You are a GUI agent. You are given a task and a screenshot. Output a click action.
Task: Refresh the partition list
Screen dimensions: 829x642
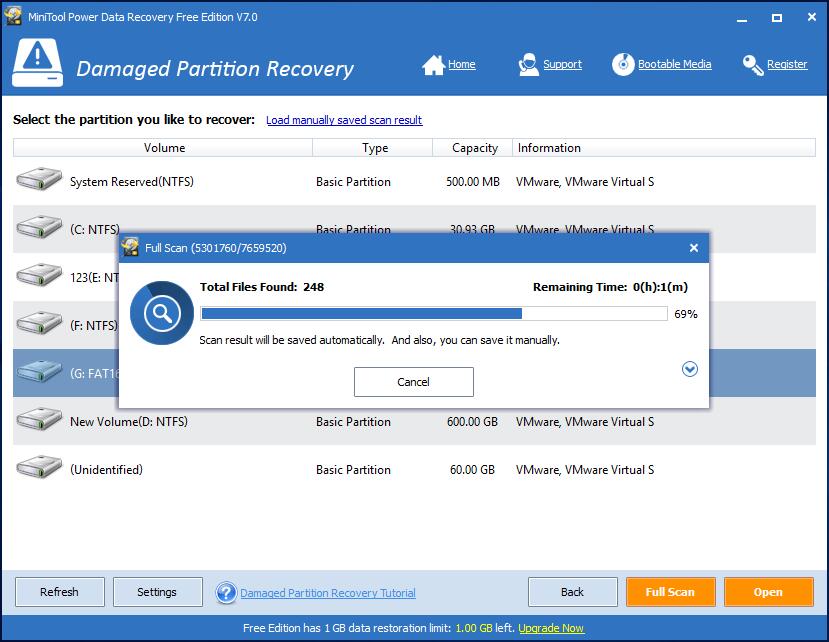59,592
